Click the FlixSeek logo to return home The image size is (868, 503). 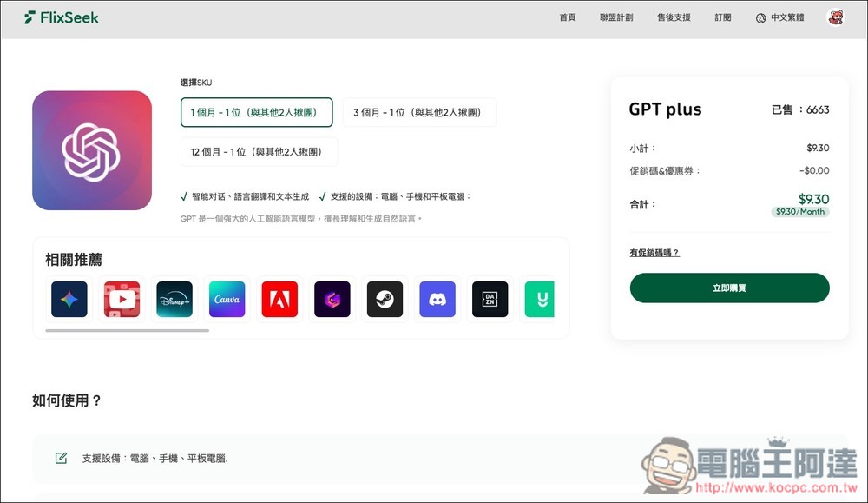pos(60,17)
